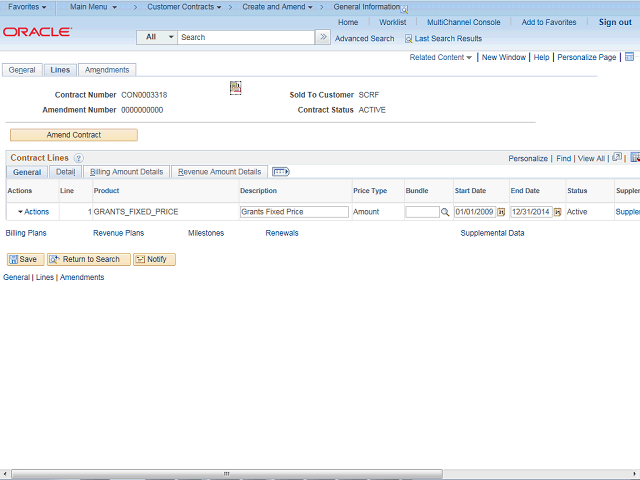
Task: Expand the Main Menu dropdown
Action: (x=93, y=7)
